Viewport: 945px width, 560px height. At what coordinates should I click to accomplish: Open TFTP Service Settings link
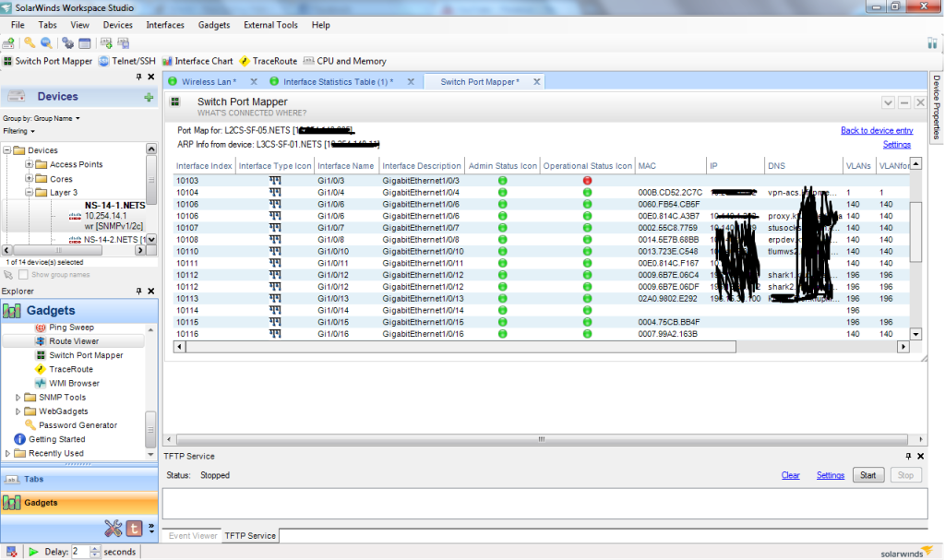click(x=831, y=475)
